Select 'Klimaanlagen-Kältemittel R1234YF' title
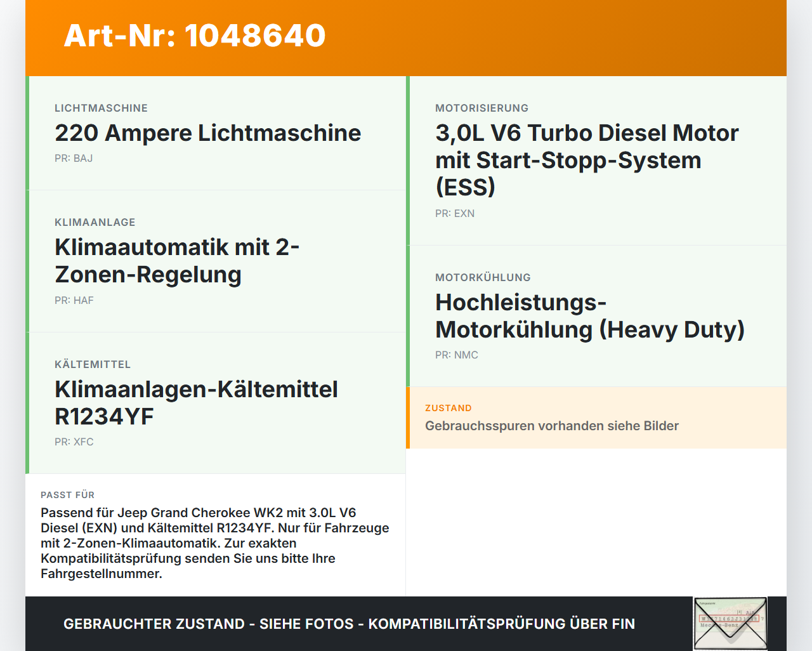The height and width of the screenshot is (651, 812). (196, 403)
